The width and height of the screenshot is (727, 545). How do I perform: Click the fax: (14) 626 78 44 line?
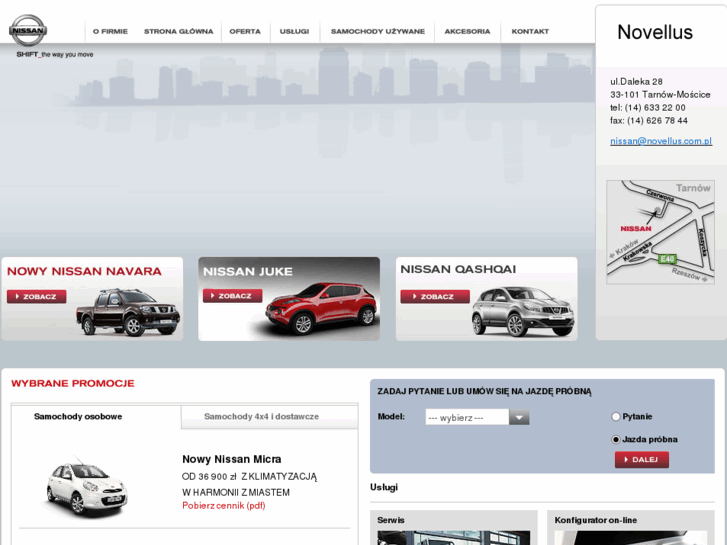point(649,121)
